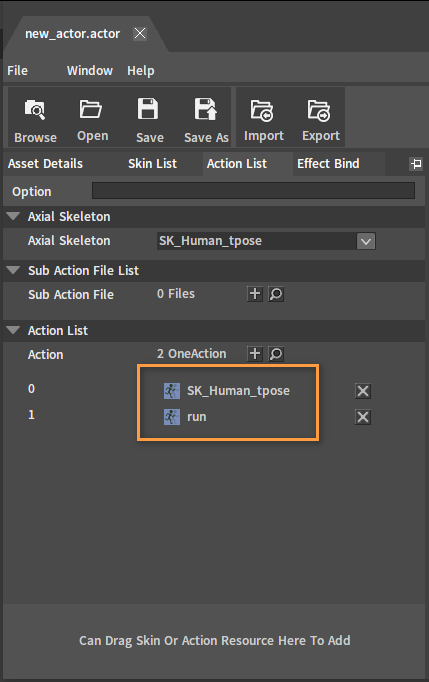429x682 pixels.
Task: Click the Option input field
Action: point(253,191)
